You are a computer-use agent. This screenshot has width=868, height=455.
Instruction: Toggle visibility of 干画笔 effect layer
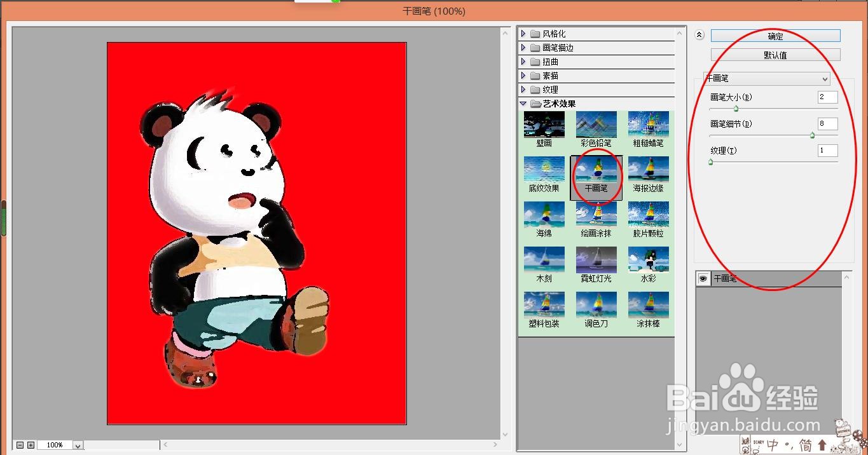pos(703,278)
